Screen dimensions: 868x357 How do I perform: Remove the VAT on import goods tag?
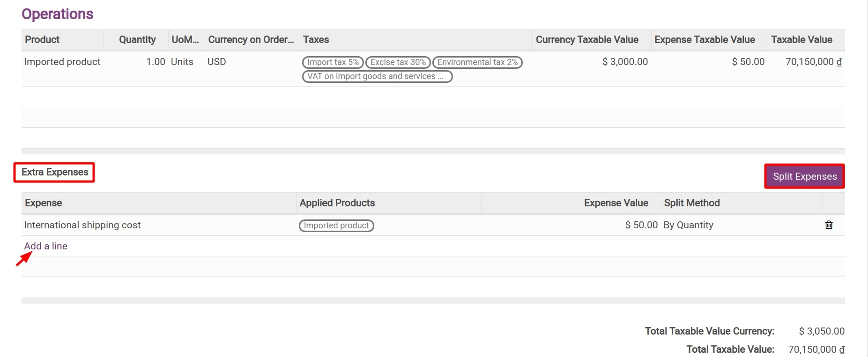(377, 76)
